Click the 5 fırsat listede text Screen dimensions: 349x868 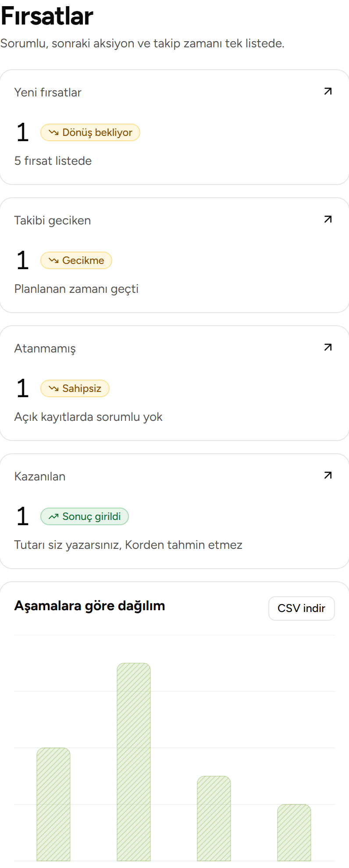pyautogui.click(x=53, y=161)
